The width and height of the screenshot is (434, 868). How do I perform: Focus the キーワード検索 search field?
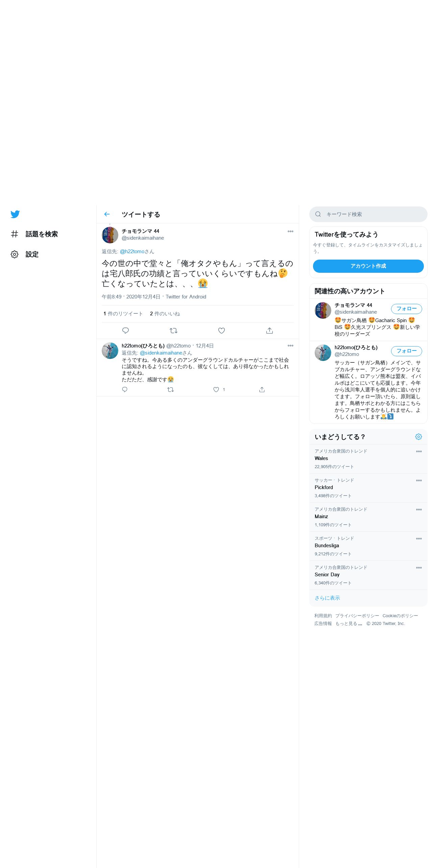coord(368,214)
